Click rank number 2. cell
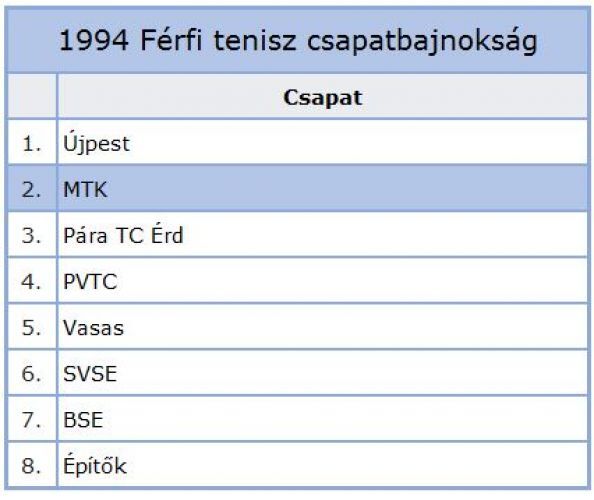The width and height of the screenshot is (594, 500). pyautogui.click(x=32, y=189)
